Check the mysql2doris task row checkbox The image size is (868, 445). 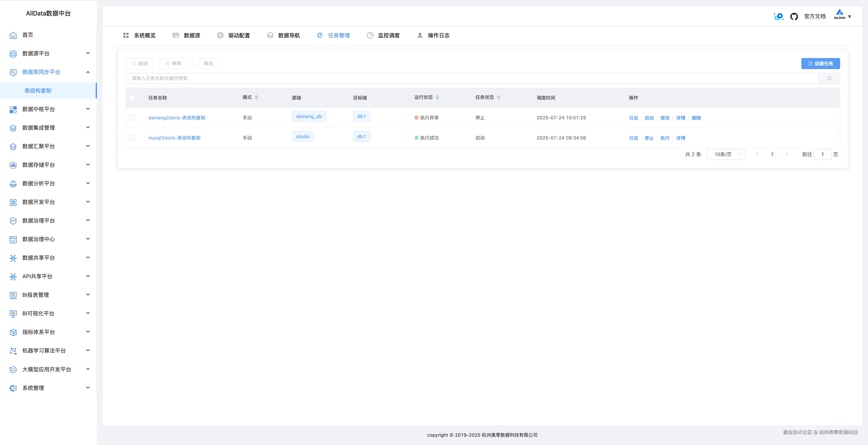[132, 138]
